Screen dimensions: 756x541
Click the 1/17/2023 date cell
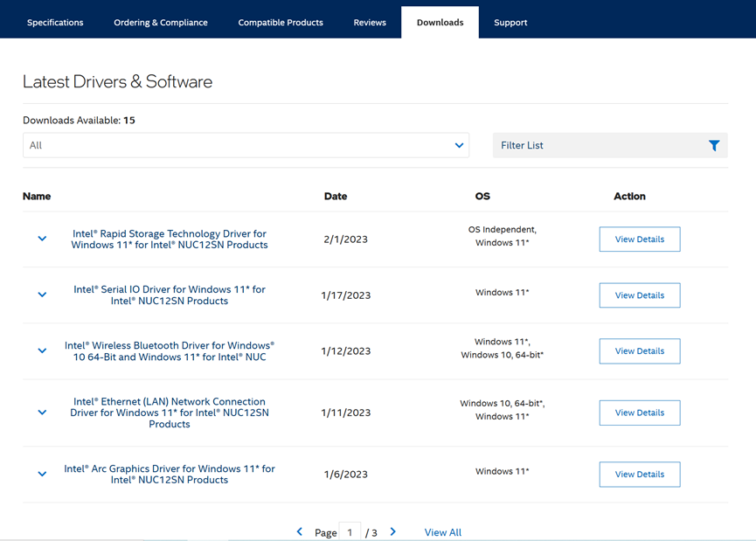pyautogui.click(x=346, y=295)
